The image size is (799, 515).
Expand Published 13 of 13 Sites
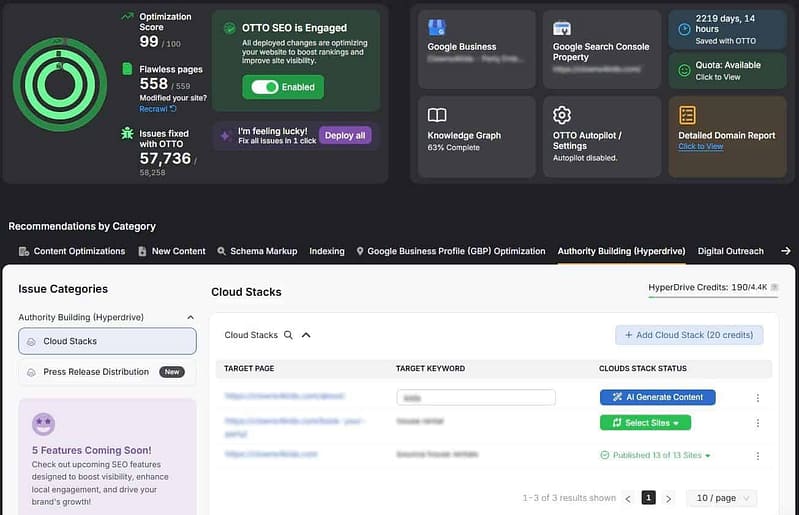656,455
